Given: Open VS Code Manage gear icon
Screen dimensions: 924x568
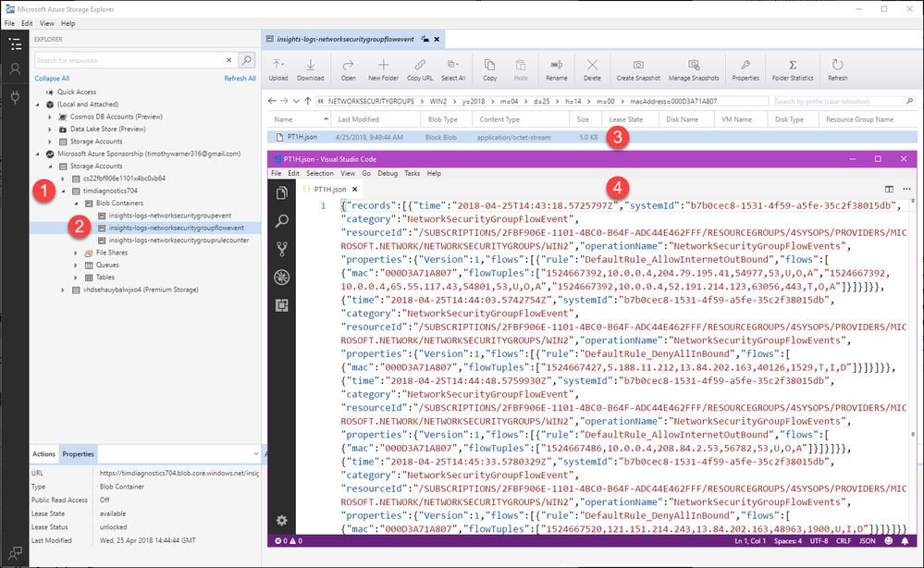Looking at the screenshot, I should click(282, 520).
